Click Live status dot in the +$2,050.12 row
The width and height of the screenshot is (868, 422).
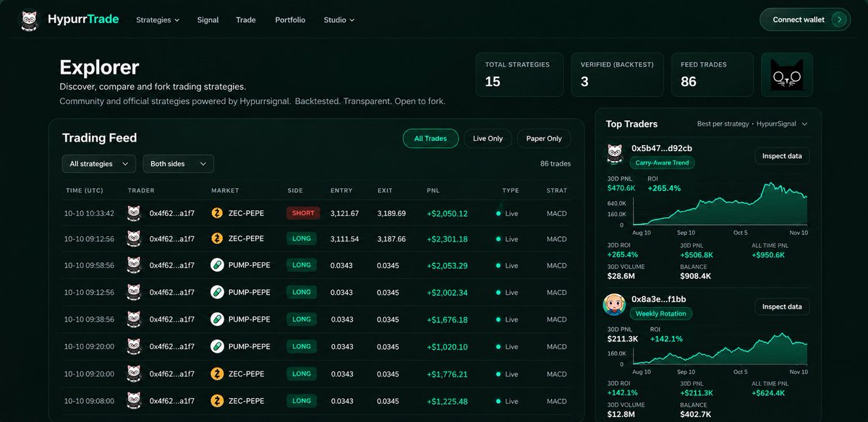(x=498, y=214)
